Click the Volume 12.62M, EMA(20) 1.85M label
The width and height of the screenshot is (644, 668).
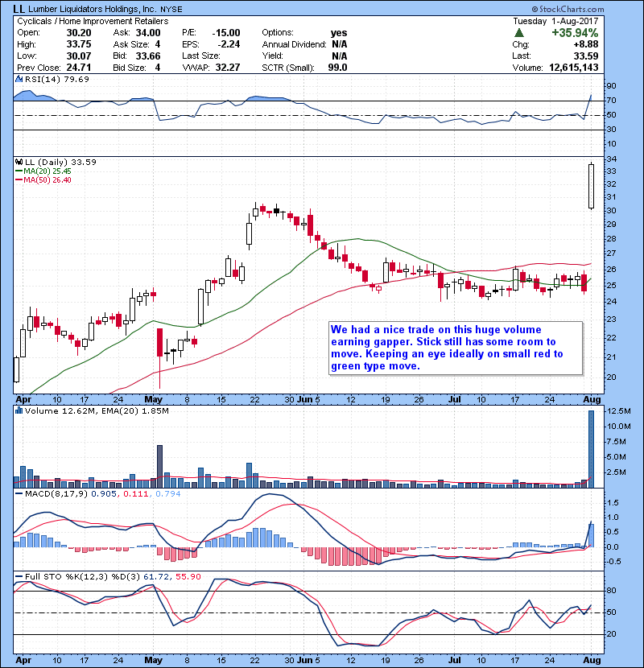pos(97,410)
